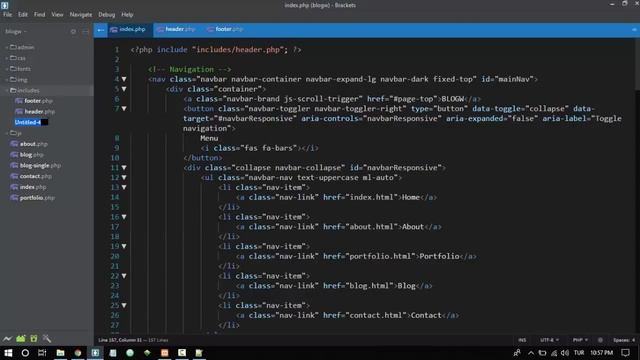Show hidden system tray icons
Viewport: 640px width, 360px height.
coord(531,353)
